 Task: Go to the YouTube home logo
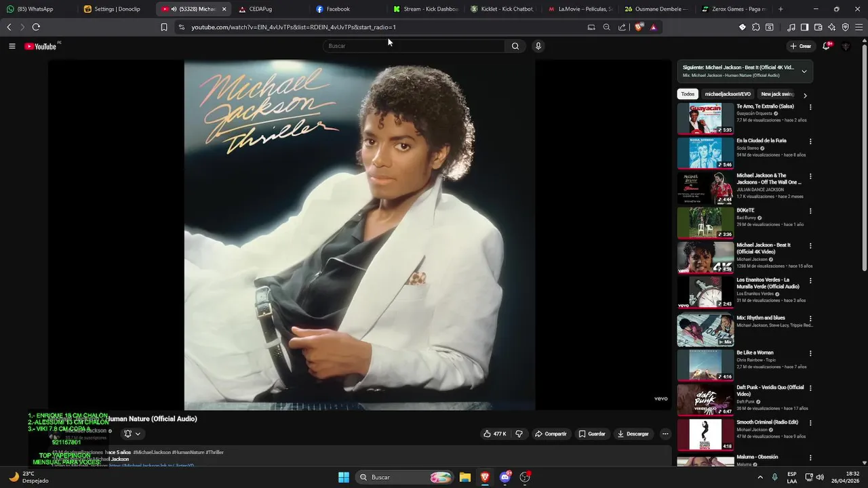(x=41, y=46)
